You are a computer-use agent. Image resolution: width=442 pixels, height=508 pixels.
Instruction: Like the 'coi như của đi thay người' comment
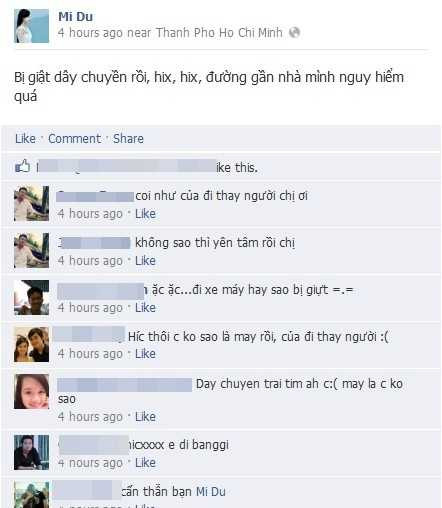[145, 214]
